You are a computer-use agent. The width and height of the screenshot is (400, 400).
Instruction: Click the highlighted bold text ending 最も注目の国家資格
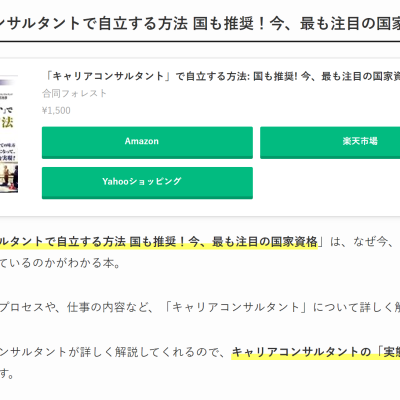point(159,242)
